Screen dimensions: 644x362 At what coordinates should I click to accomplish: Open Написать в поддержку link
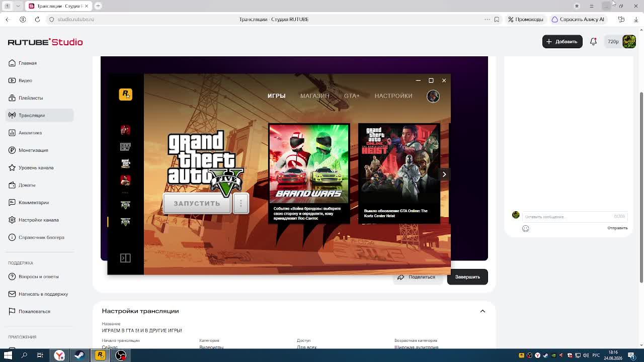click(x=39, y=294)
